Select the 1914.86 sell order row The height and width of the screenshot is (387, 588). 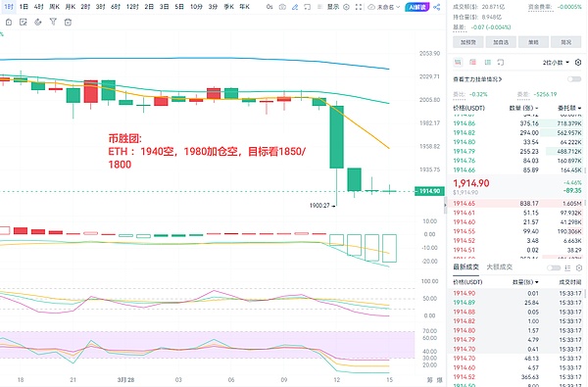tap(517, 123)
